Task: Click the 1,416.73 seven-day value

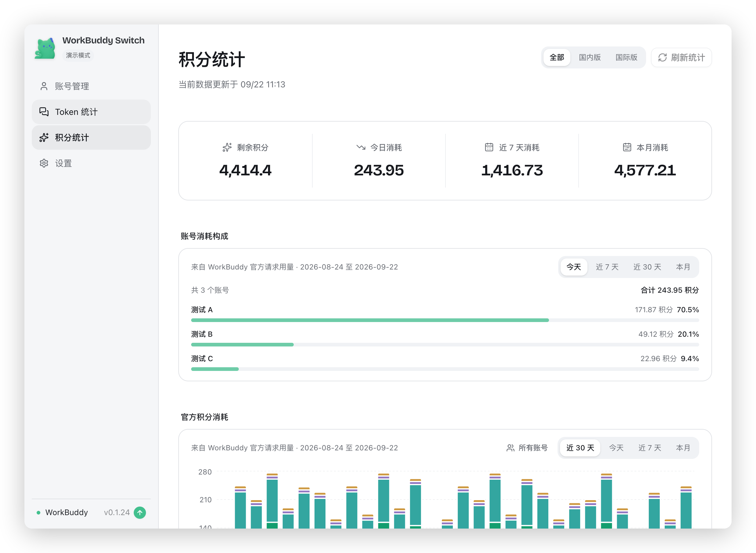Action: (x=512, y=170)
